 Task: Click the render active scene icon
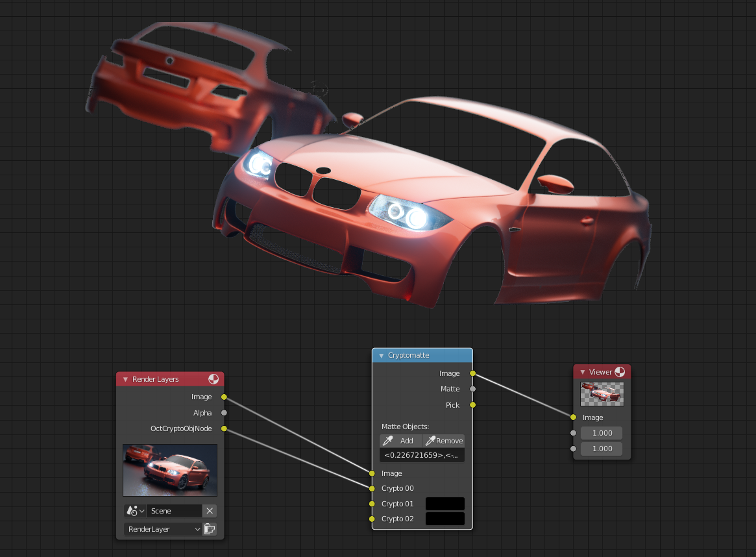[x=210, y=529]
